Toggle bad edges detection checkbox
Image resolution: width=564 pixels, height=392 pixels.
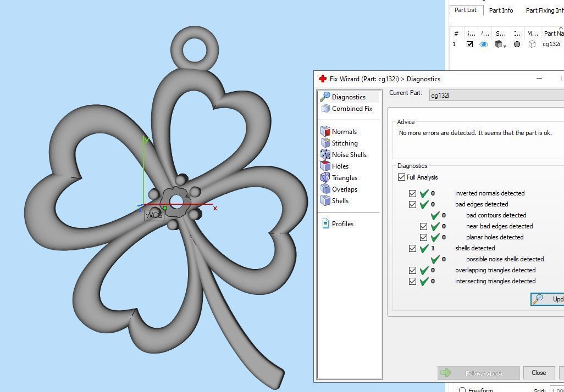[x=413, y=204]
